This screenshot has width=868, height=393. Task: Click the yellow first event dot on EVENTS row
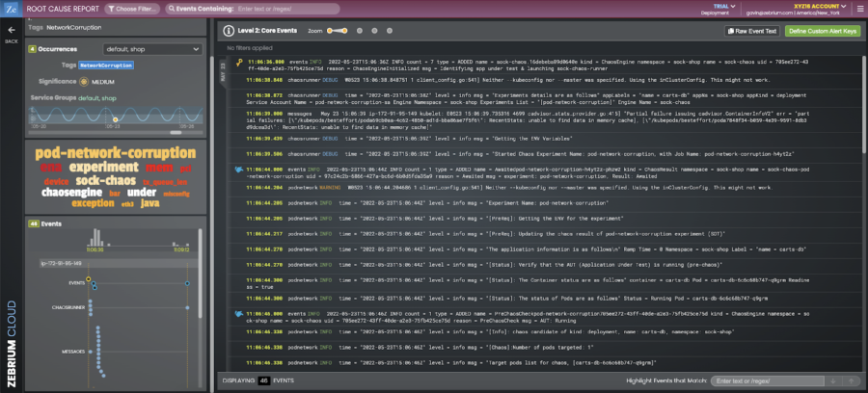(x=89, y=279)
